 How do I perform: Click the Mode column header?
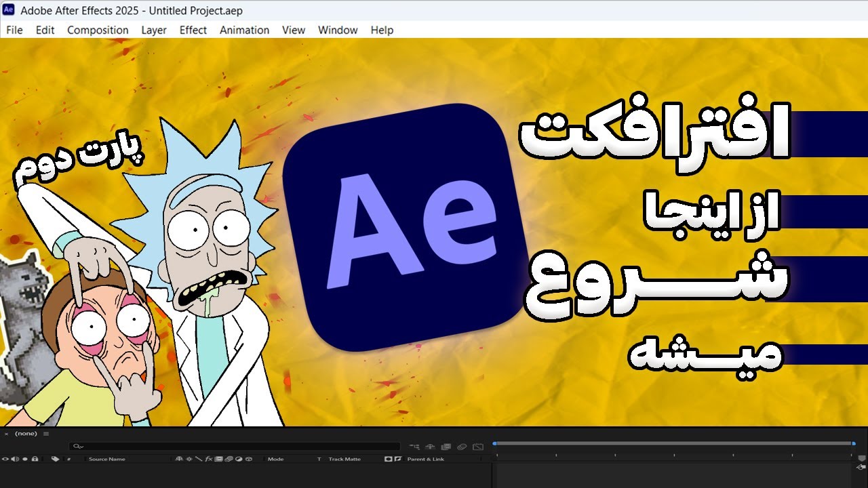coord(275,460)
